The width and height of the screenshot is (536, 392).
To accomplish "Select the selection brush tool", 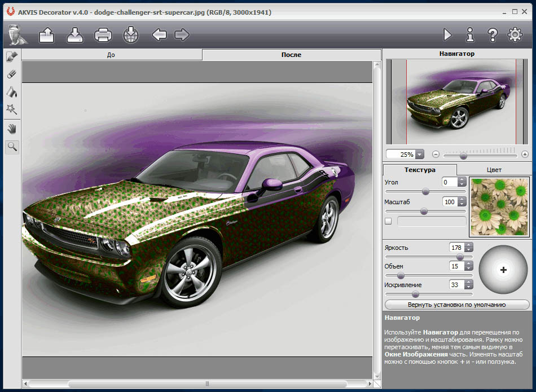I will point(12,56).
